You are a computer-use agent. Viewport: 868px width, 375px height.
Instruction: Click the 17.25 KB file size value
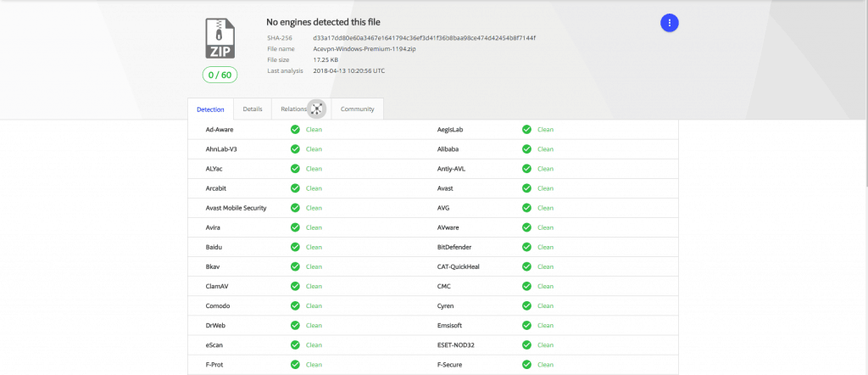325,60
